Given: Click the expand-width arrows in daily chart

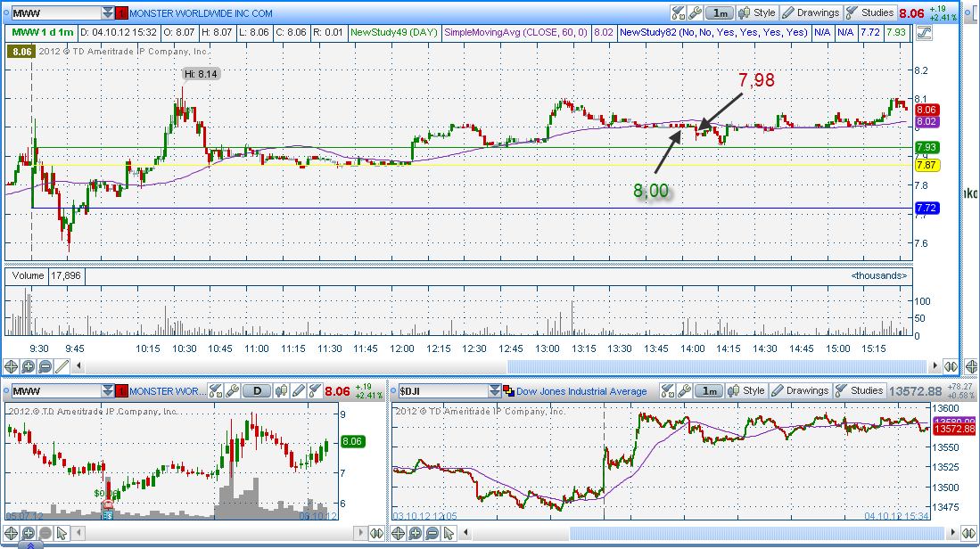Looking at the screenshot, I should (x=376, y=533).
